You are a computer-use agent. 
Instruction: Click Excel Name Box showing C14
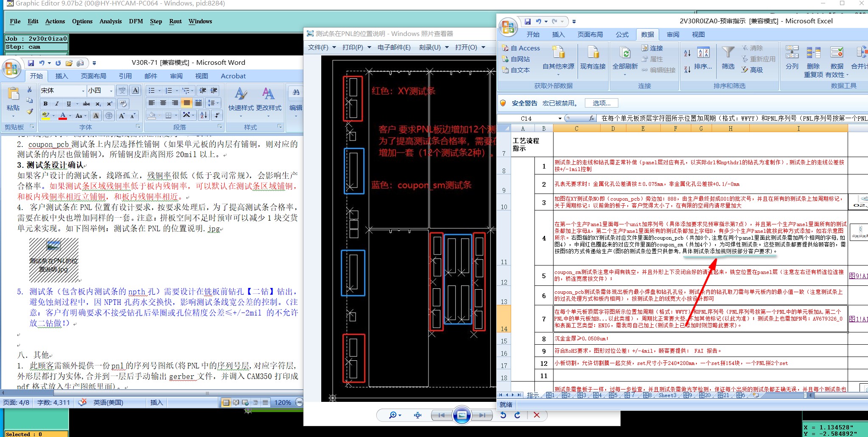[x=530, y=119]
